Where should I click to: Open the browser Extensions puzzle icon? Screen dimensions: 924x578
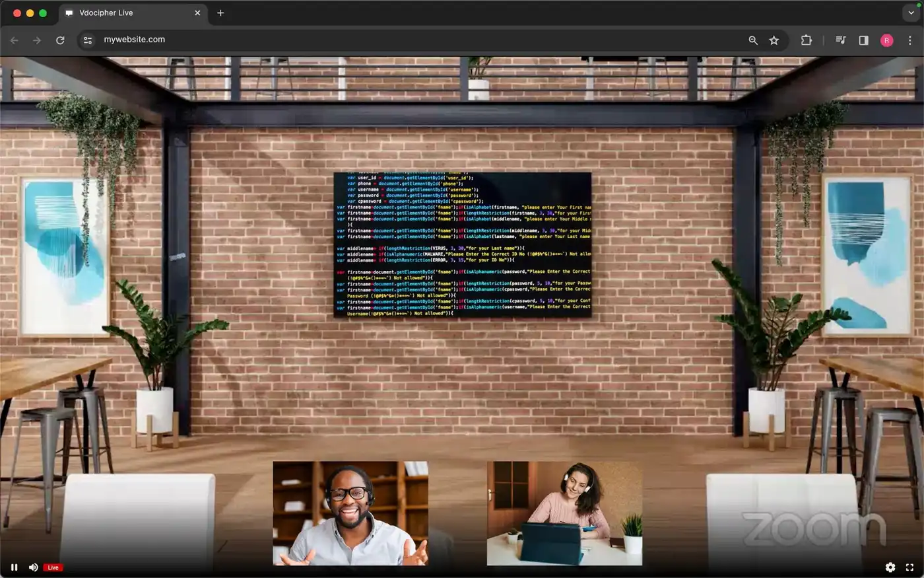[x=806, y=40]
